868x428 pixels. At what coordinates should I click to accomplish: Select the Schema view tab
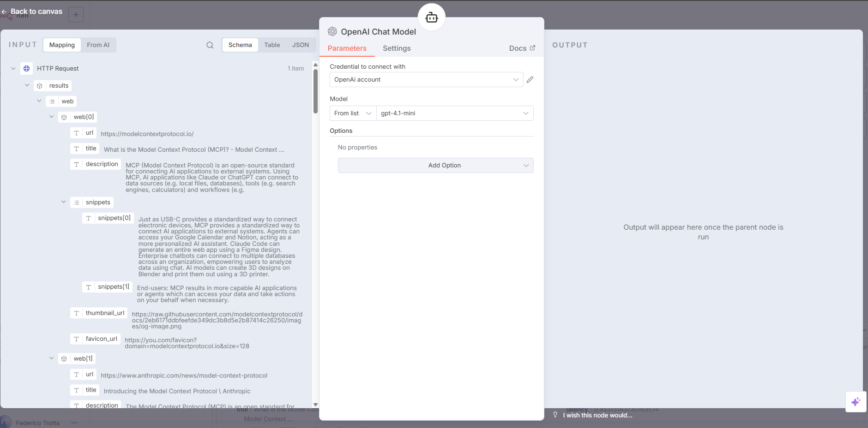point(240,45)
